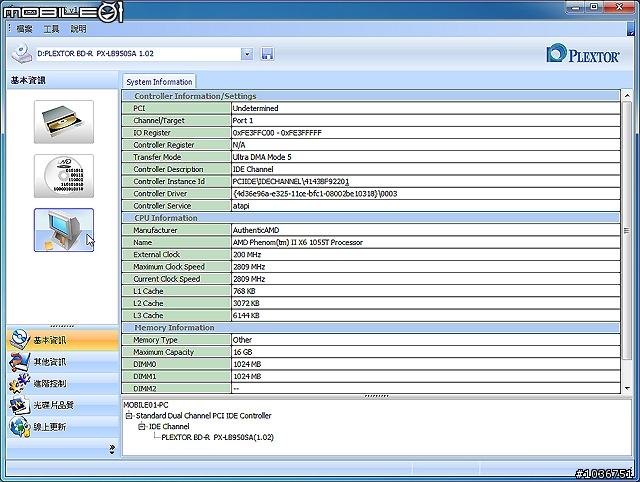This screenshot has height=482, width=640.
Task: Click the scroll down arrow of info table
Action: pyautogui.click(x=627, y=388)
